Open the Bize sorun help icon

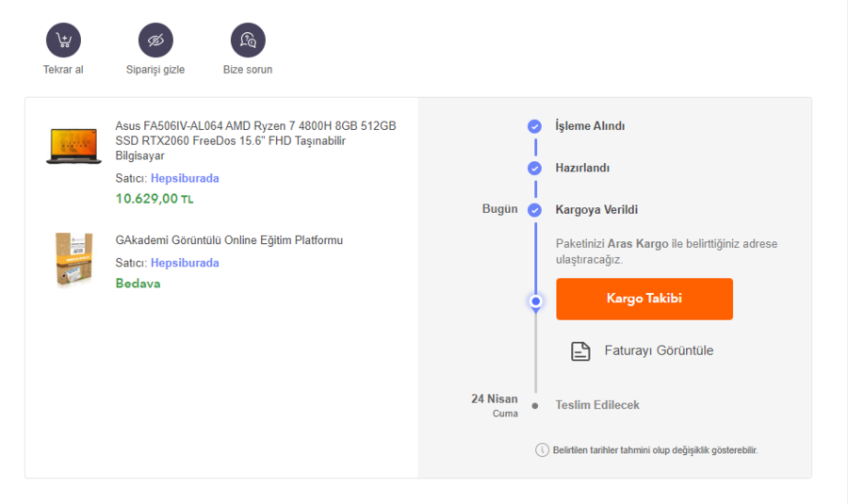248,40
